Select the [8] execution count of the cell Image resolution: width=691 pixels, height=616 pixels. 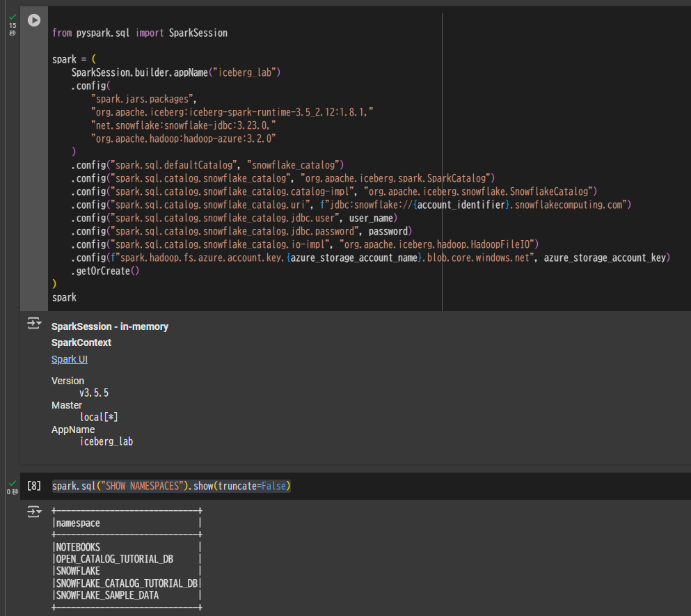34,486
